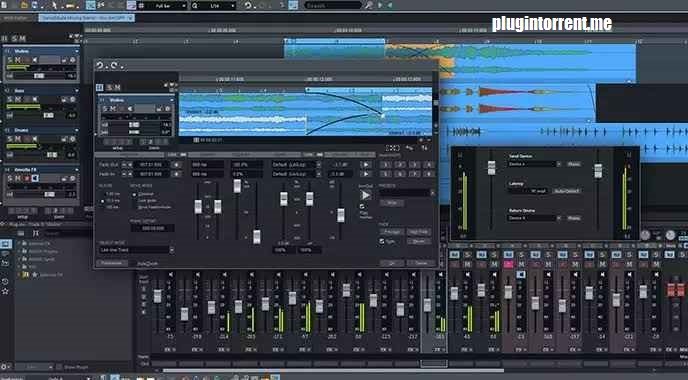Image resolution: width=688 pixels, height=380 pixels.
Task: Click the open-folder icon in top toolbar
Action: coord(25,5)
